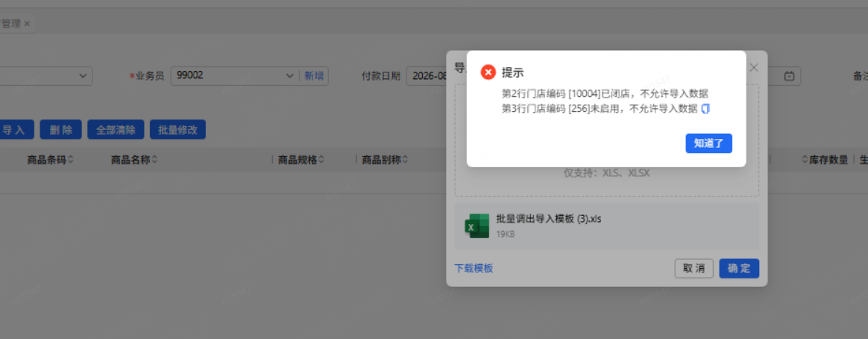The height and width of the screenshot is (339, 868).
Task: Close the import dialog with X icon
Action: pos(754,68)
